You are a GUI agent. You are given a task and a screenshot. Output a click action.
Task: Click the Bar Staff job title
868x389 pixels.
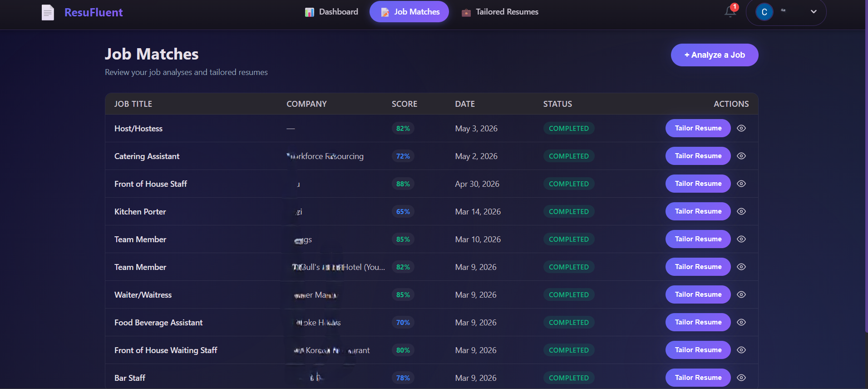click(130, 378)
